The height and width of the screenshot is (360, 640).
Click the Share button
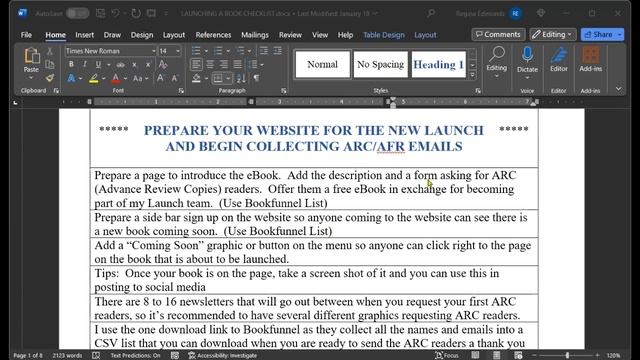tap(598, 34)
